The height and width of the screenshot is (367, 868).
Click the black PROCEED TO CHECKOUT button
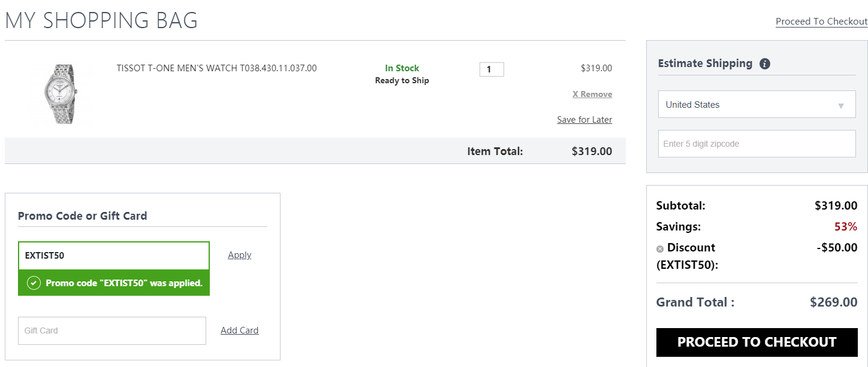coord(757,342)
